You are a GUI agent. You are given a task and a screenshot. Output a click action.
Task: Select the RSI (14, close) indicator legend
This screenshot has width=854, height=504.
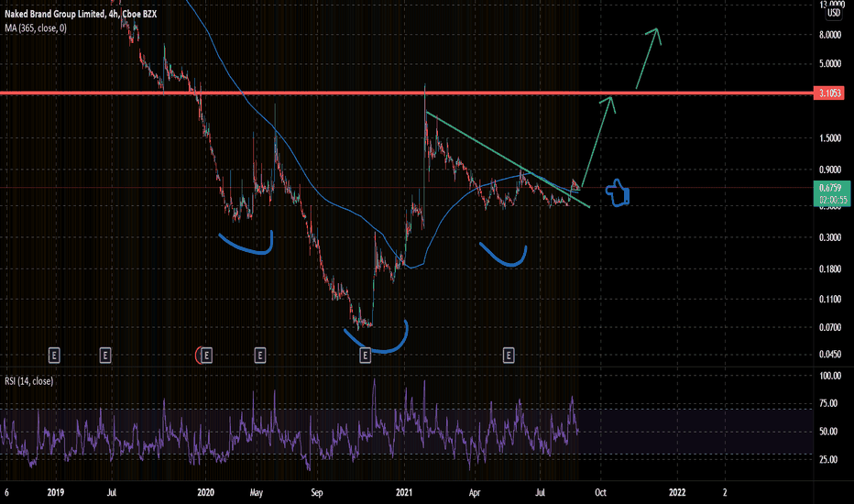pyautogui.click(x=29, y=381)
